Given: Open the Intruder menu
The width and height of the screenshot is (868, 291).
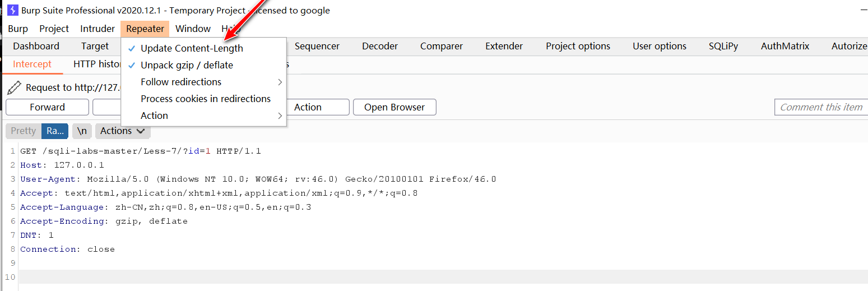Looking at the screenshot, I should point(98,29).
